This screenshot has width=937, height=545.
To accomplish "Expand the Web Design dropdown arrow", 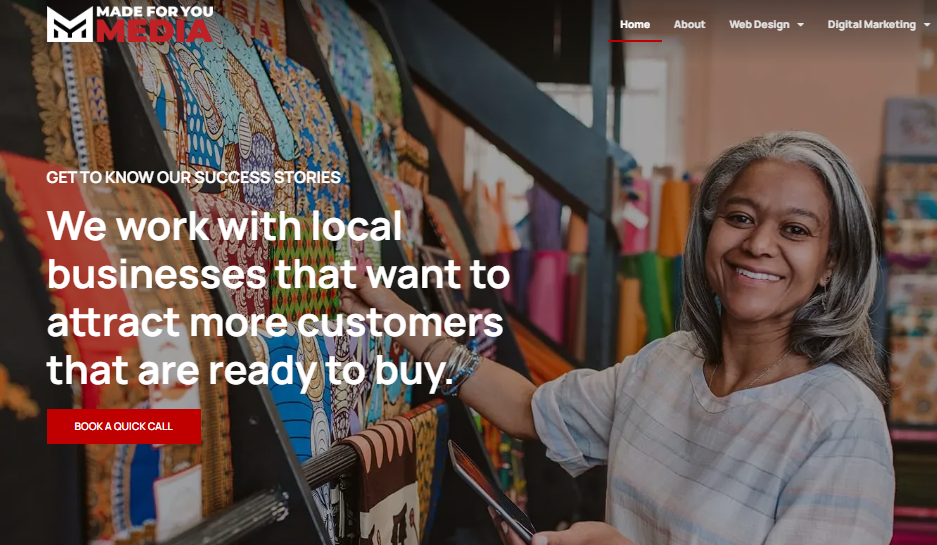I will pos(800,25).
